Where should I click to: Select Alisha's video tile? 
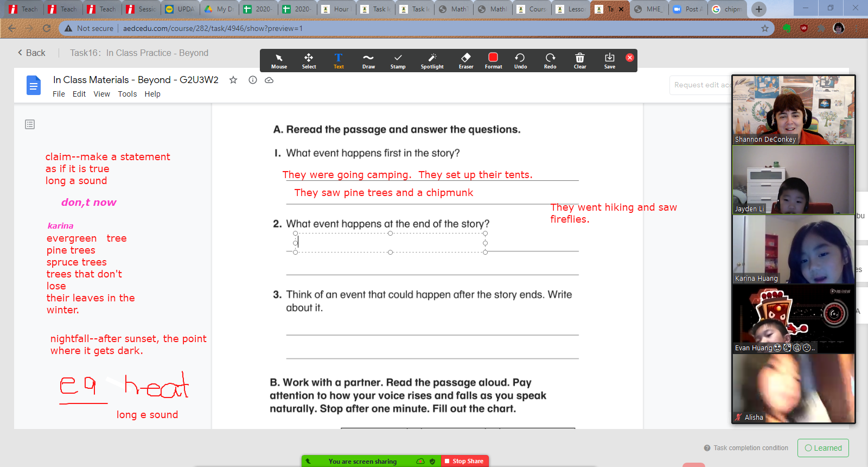click(x=794, y=388)
